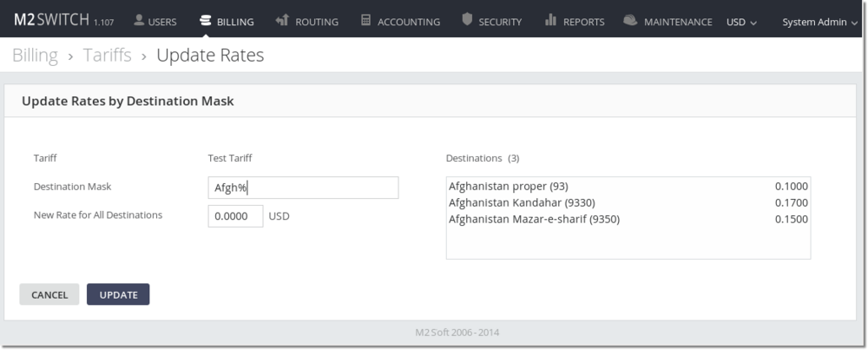Go to Tariffs breadcrumb link
The height and width of the screenshot is (350, 868).
[x=107, y=56]
